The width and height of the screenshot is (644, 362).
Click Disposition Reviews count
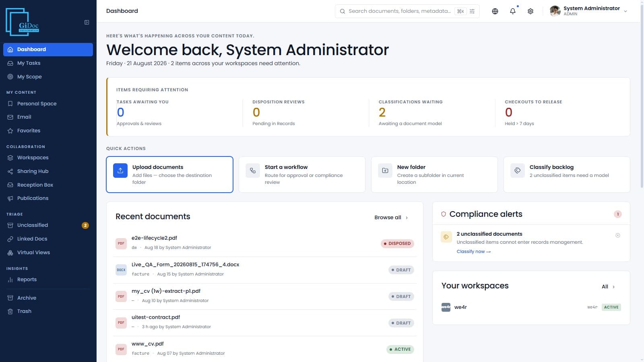tap(256, 113)
